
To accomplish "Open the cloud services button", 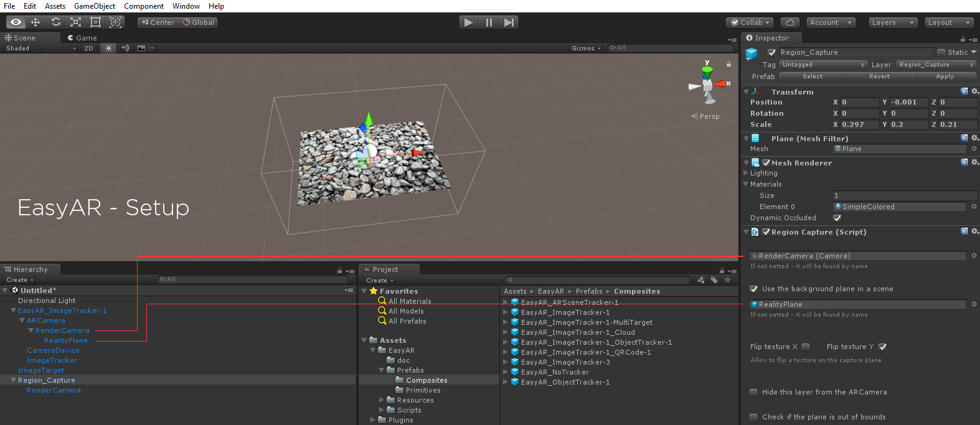I will coord(789,22).
